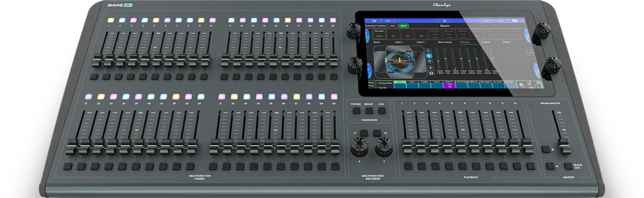This screenshot has width=644, height=198.
Task: Push the F1 encoder button
Action: click(x=364, y=133)
